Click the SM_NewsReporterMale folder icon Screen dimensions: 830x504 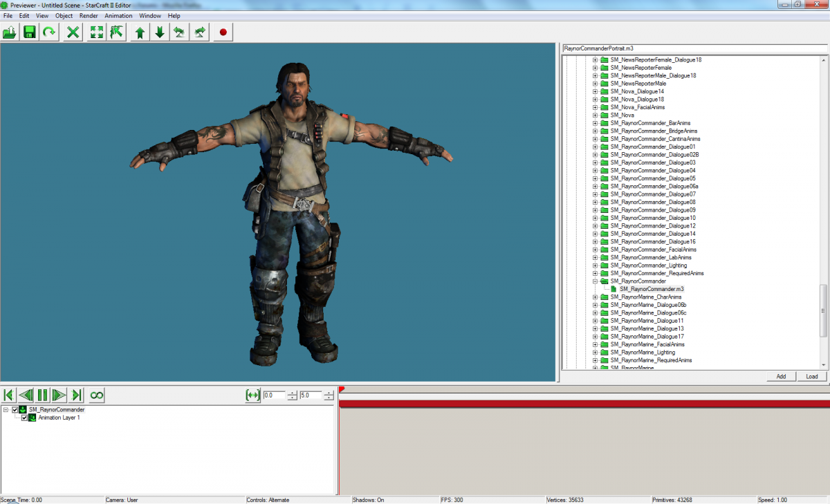605,83
